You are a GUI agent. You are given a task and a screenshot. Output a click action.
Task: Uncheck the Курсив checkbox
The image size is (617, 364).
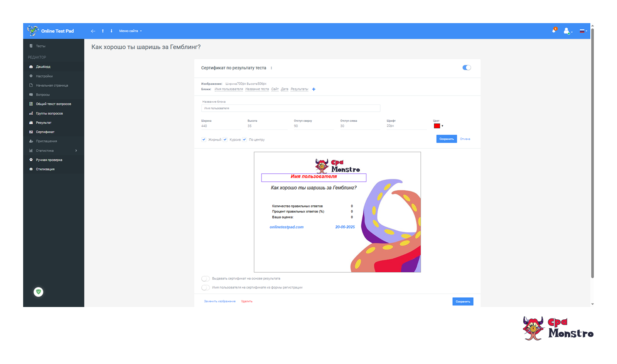(x=225, y=139)
